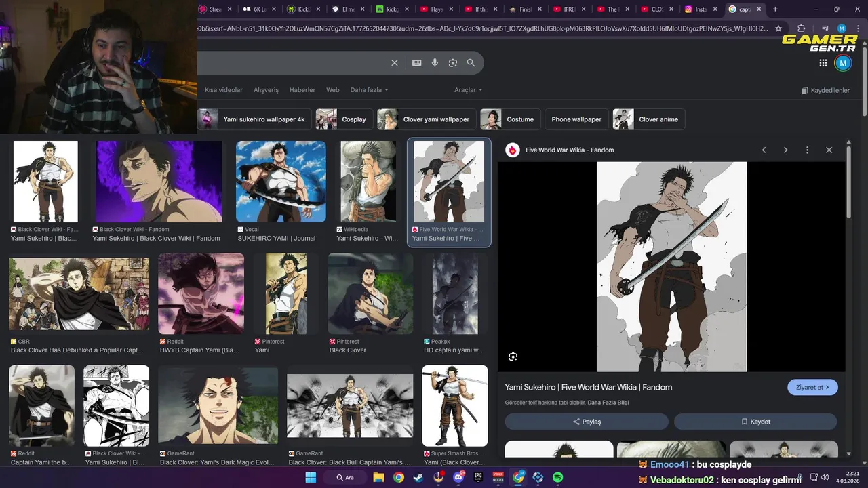Close the Insta browser tab

pyautogui.click(x=715, y=9)
